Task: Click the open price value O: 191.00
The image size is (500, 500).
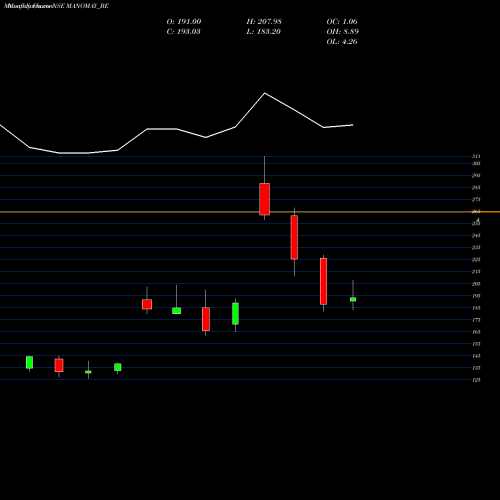Action: [184, 22]
